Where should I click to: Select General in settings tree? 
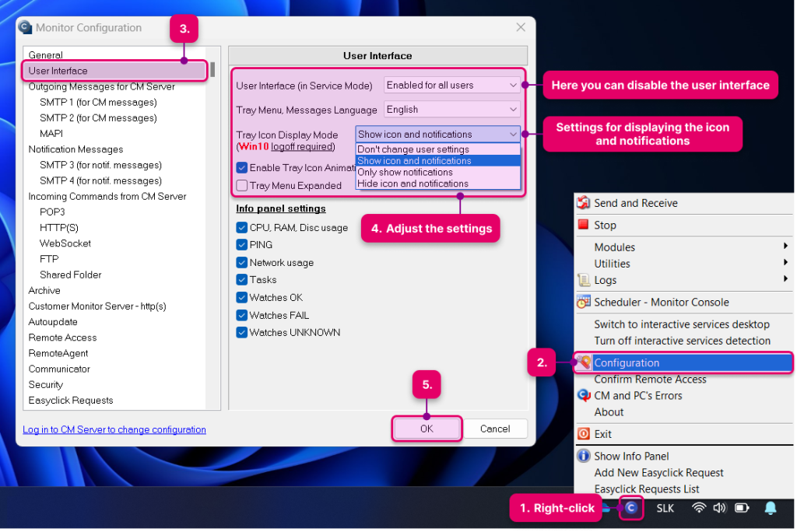click(46, 55)
